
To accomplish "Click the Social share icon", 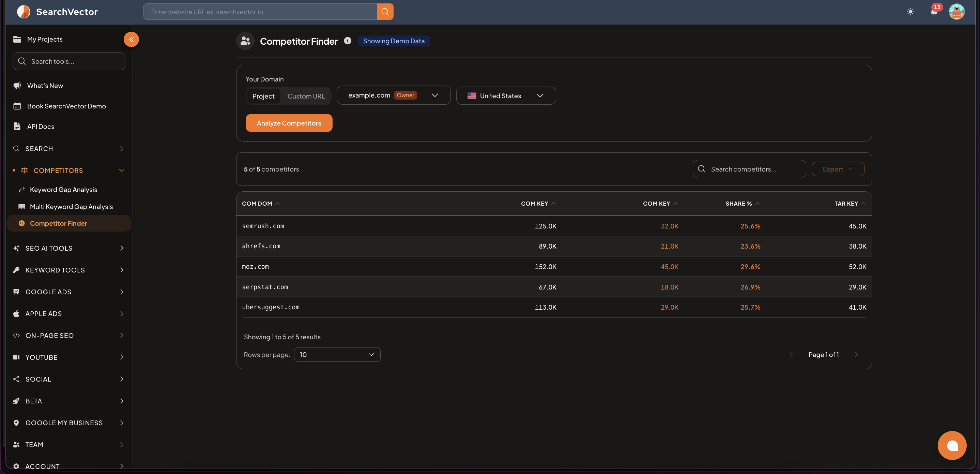I will pyautogui.click(x=16, y=379).
